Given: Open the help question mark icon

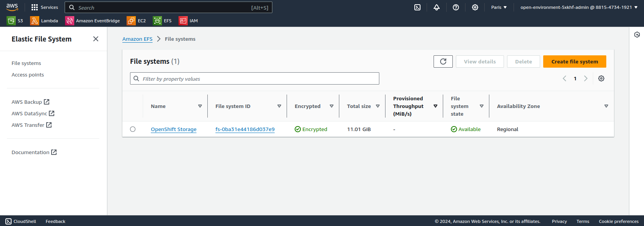Looking at the screenshot, I should coord(456,7).
